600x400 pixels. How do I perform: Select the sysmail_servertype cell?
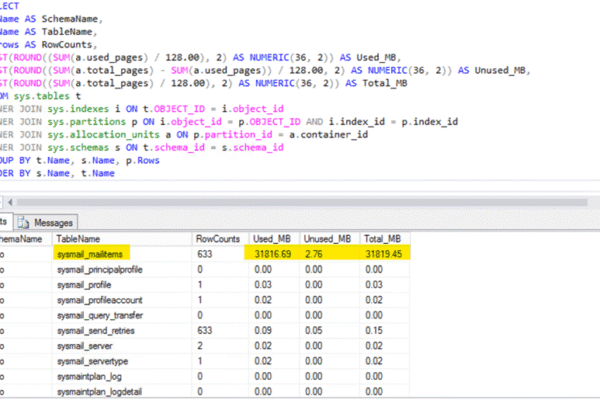click(92, 359)
